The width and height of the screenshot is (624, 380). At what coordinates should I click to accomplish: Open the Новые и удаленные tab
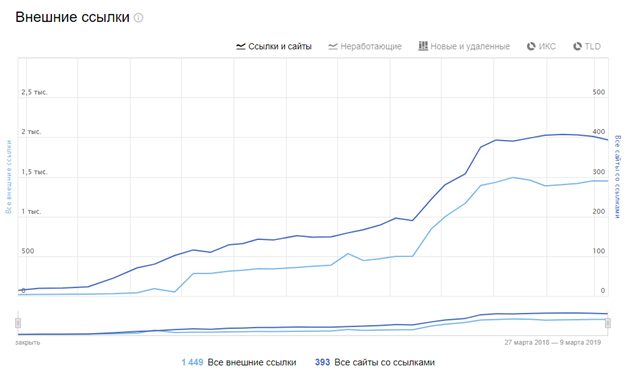(x=464, y=47)
